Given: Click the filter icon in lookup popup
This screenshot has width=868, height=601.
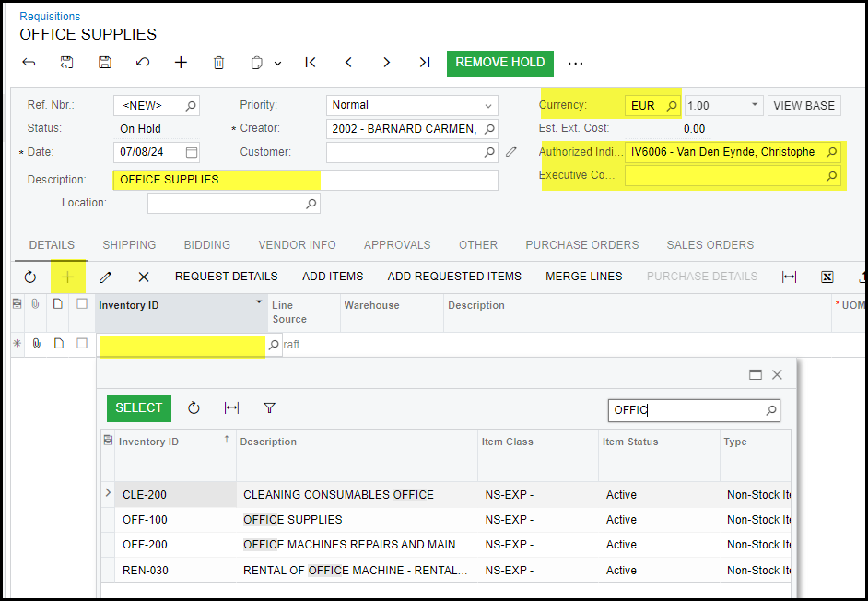Looking at the screenshot, I should pos(269,408).
